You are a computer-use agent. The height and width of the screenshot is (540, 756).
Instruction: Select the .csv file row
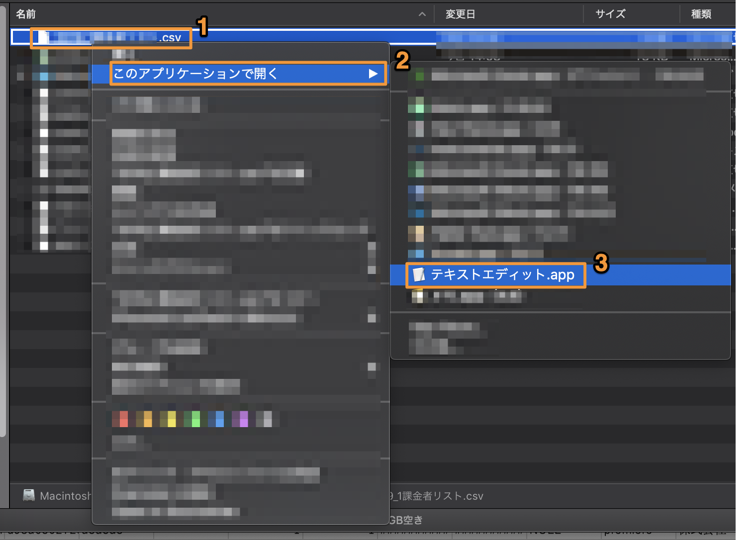373,37
